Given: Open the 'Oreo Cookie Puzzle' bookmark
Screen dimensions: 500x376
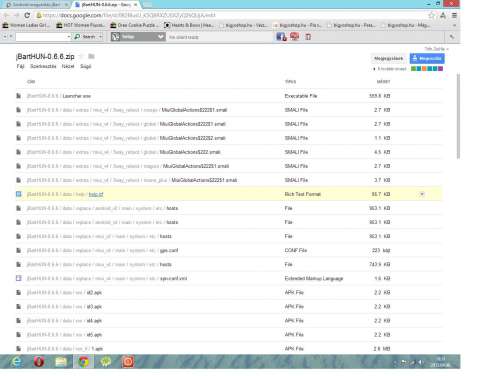Looking at the screenshot, I should tap(134, 25).
